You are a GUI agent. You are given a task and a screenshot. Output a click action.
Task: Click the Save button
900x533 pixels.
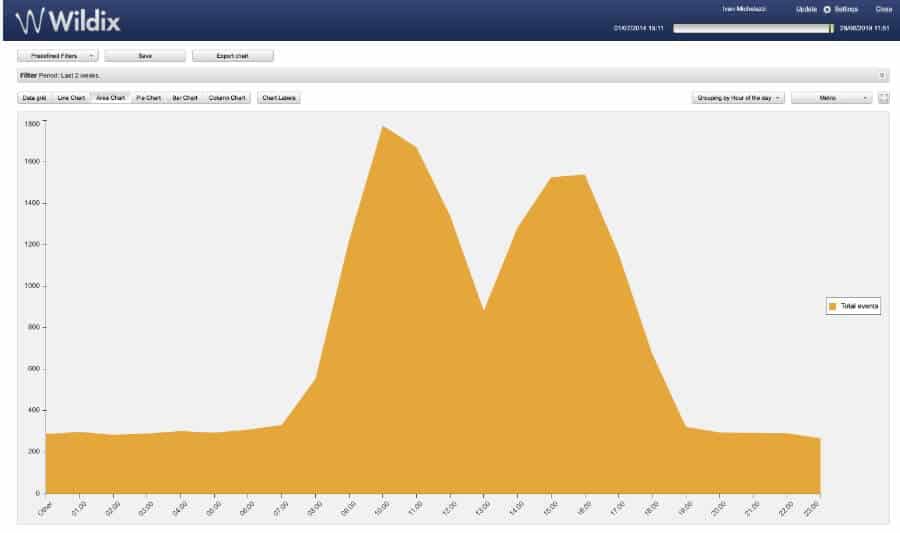(x=145, y=56)
